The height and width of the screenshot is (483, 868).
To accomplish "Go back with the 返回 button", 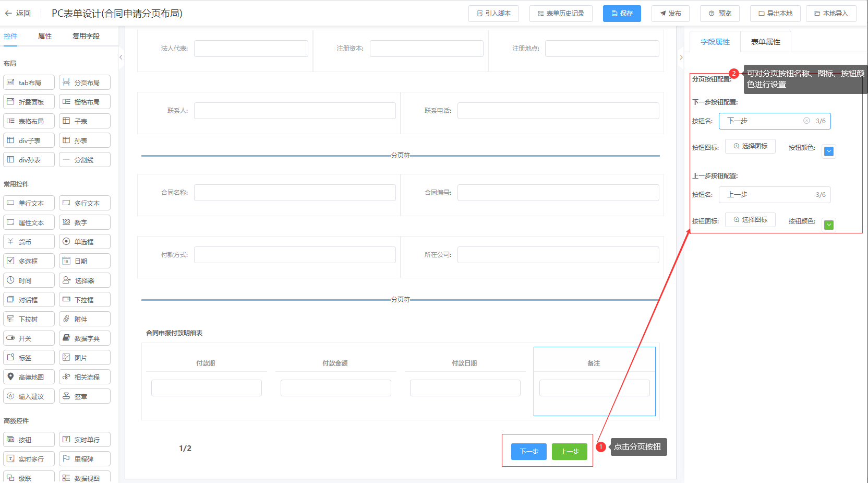I will (18, 13).
